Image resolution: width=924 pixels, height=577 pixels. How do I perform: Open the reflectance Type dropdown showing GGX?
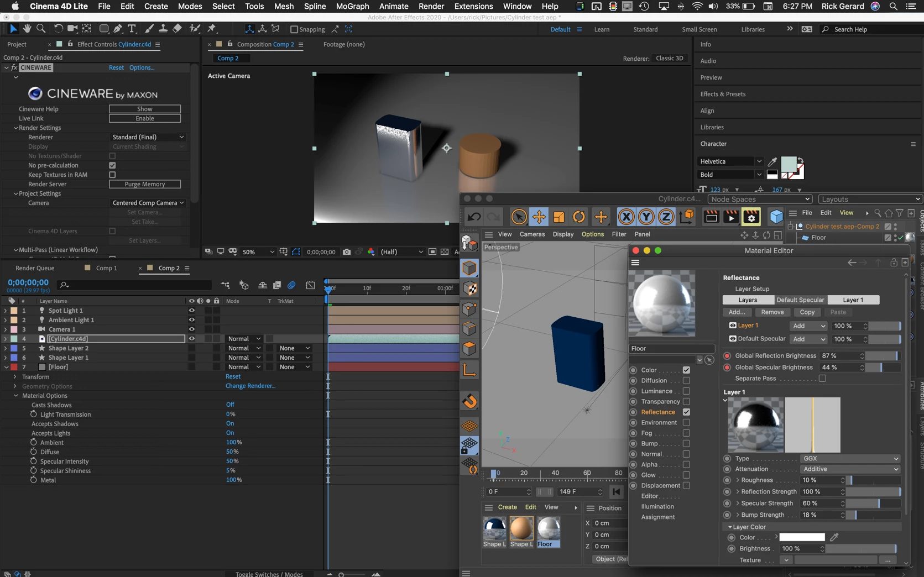point(850,458)
